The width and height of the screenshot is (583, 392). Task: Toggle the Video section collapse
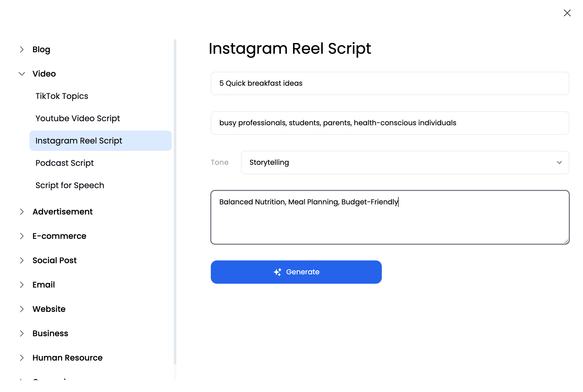tap(22, 74)
